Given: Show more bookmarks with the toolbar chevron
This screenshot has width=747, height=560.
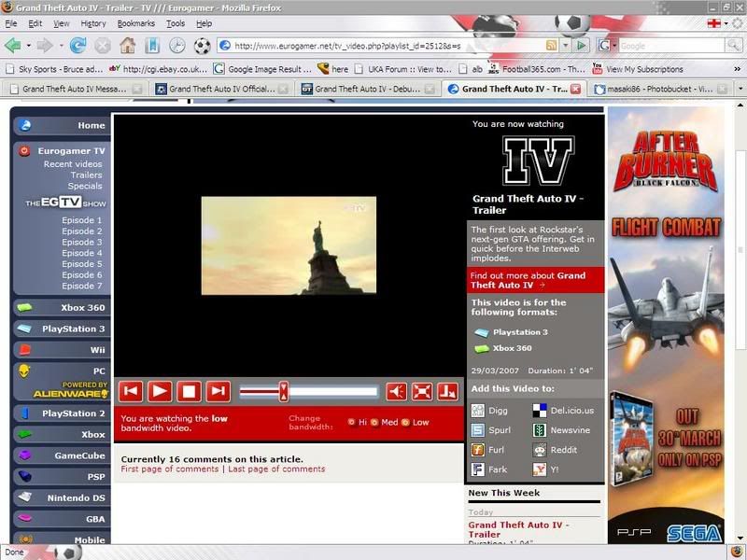Looking at the screenshot, I should pos(737,69).
